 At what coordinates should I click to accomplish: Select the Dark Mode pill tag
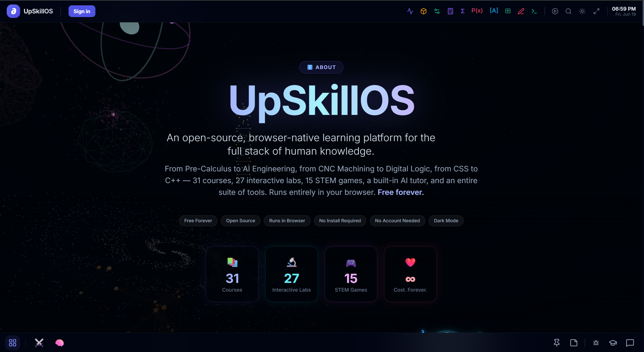(446, 221)
